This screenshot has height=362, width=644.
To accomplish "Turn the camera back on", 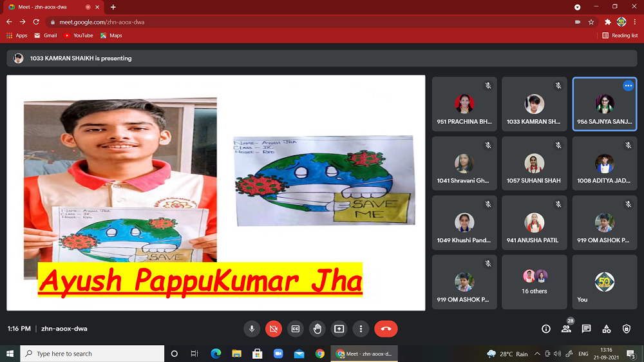I will coord(274,329).
